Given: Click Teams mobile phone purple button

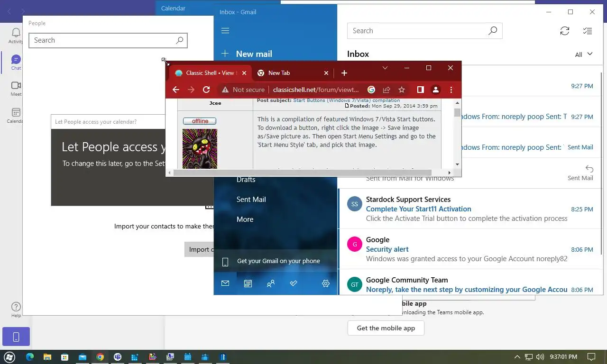Looking at the screenshot, I should pyautogui.click(x=16, y=337).
